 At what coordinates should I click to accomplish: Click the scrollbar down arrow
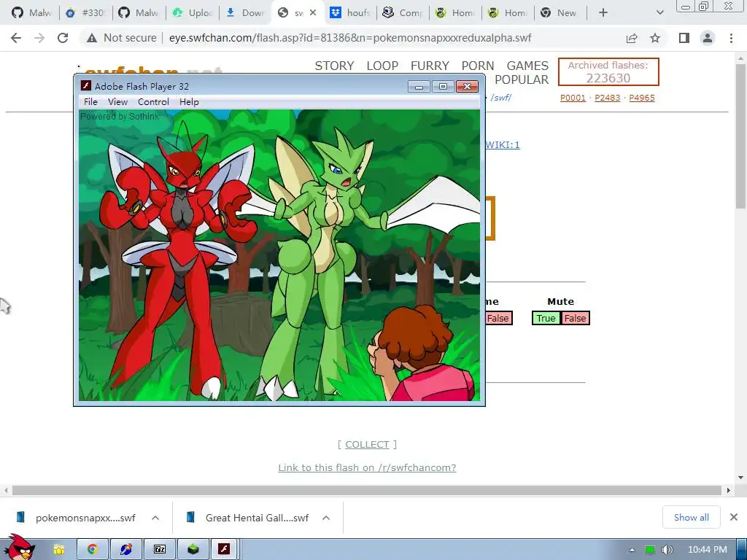click(x=740, y=477)
